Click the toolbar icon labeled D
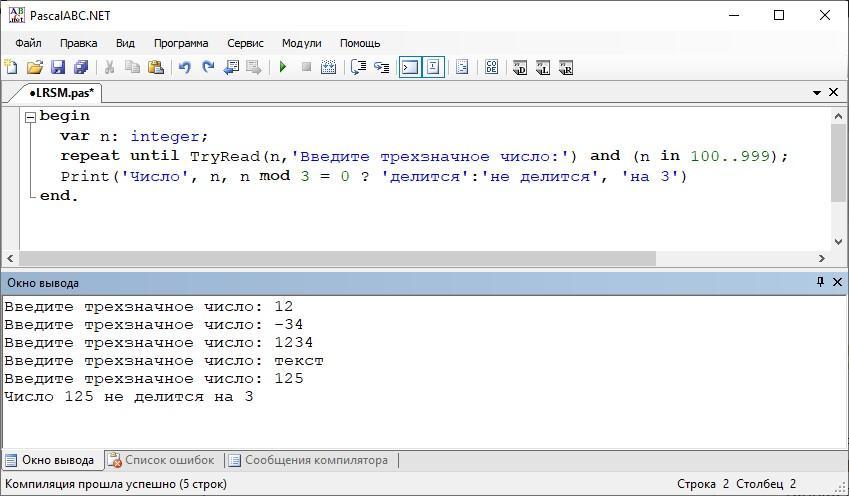The width and height of the screenshot is (849, 496). (520, 68)
